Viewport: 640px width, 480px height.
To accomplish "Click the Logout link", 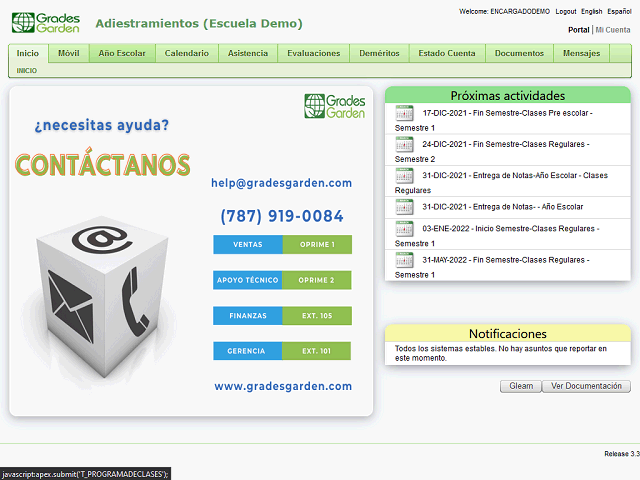I will pyautogui.click(x=566, y=11).
